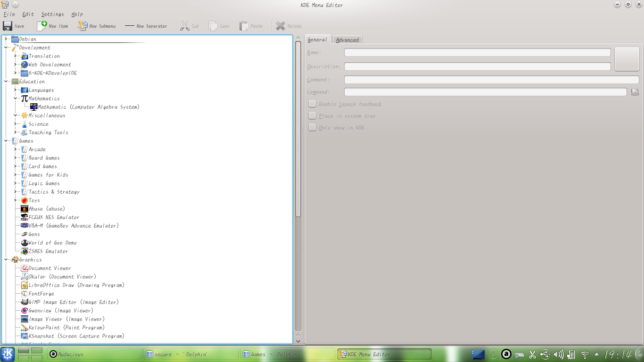
Task: Select World of Goo Demo icon
Action: 25,243
